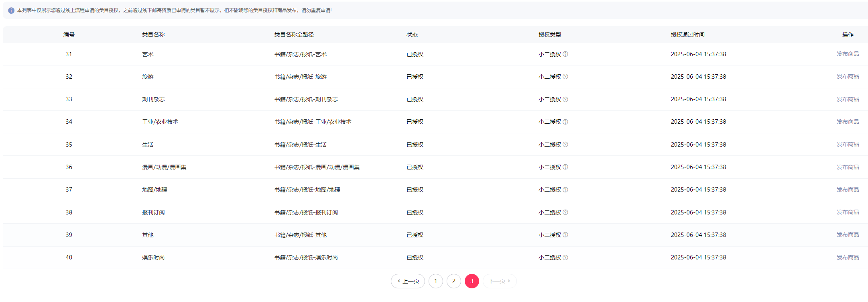Image resolution: width=868 pixels, height=302 pixels.
Task: Select the highlighted page 3 button
Action: [472, 281]
